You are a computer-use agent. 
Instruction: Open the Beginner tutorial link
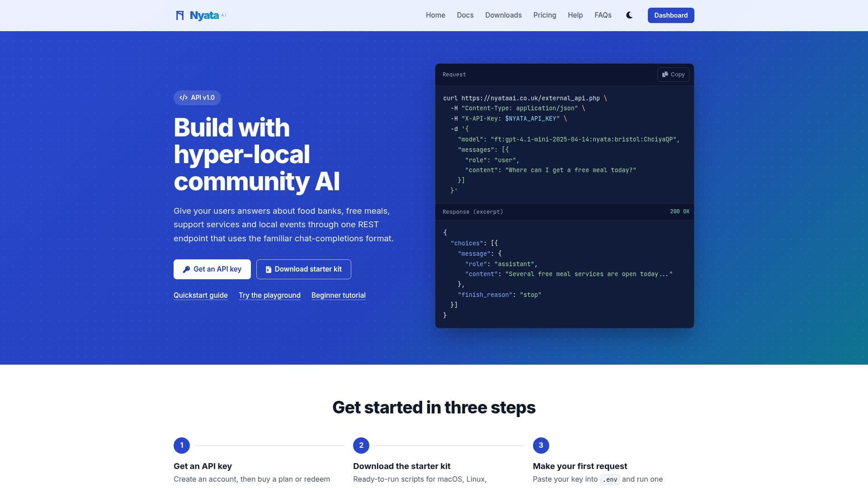pos(339,296)
